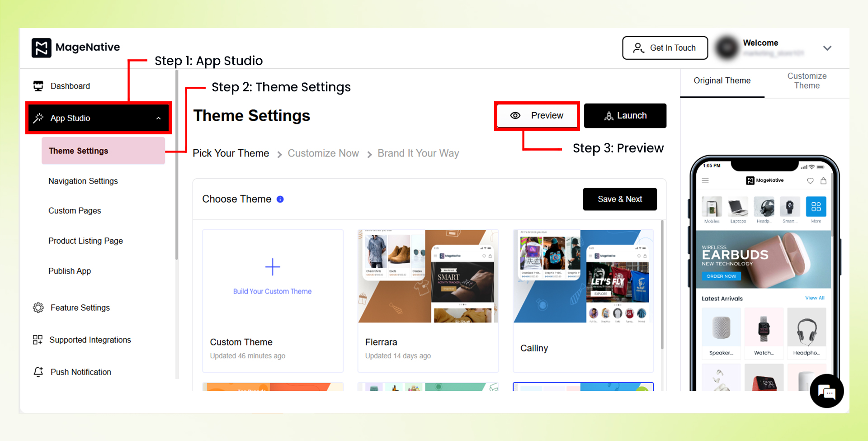Click the Supported Integrations grid icon
This screenshot has width=868, height=441.
pyautogui.click(x=38, y=340)
